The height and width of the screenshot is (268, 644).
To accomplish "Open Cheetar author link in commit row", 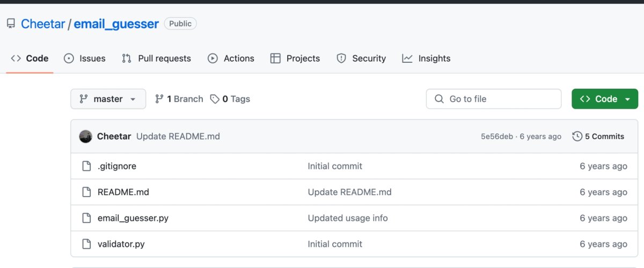I will (114, 136).
